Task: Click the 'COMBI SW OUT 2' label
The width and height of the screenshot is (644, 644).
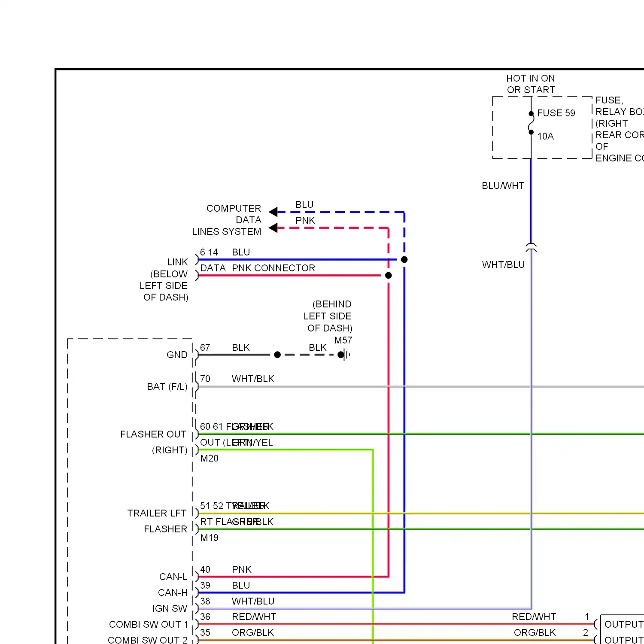Action: 148,640
